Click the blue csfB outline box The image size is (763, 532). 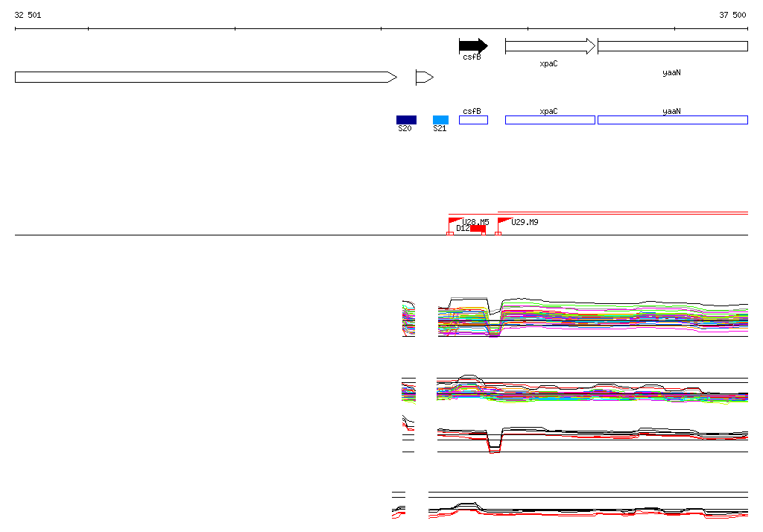[x=473, y=120]
